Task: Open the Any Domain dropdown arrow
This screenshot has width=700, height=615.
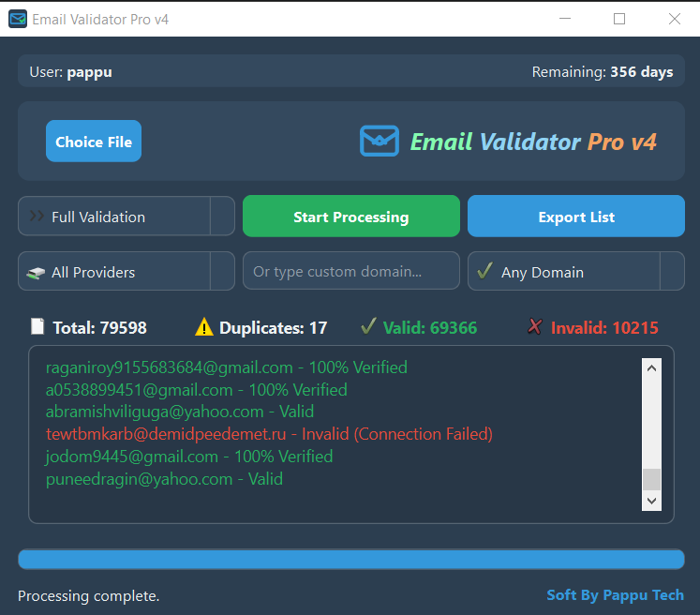Action: (x=672, y=271)
